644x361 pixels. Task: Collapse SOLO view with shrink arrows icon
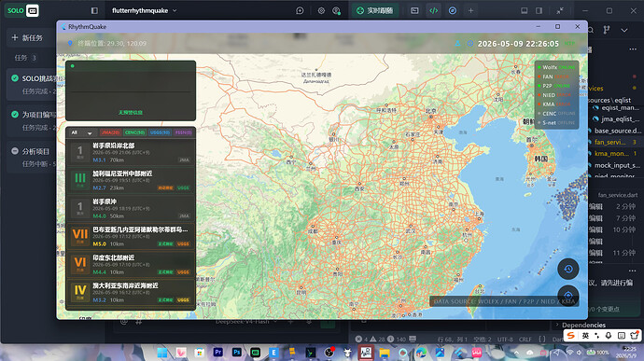(x=560, y=10)
